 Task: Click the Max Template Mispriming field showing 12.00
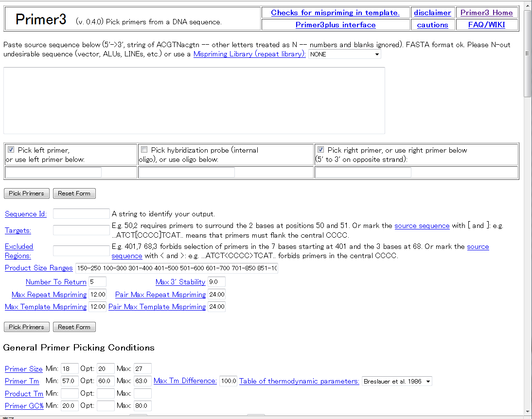(97, 307)
